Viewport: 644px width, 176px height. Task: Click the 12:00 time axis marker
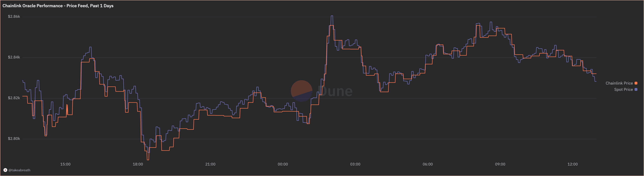(x=573, y=164)
